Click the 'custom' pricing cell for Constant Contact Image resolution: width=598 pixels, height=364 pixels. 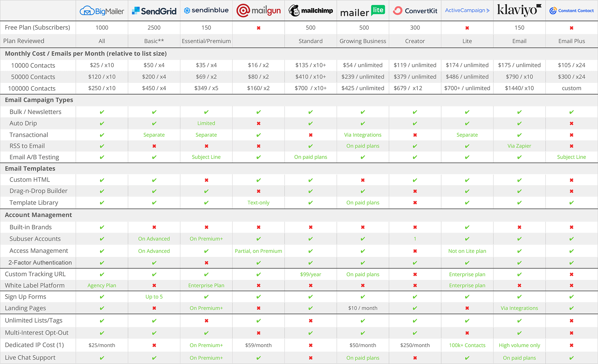click(x=571, y=88)
